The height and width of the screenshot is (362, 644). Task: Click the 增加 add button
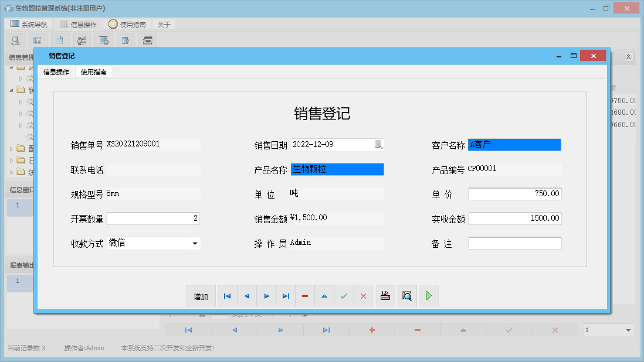tap(201, 296)
